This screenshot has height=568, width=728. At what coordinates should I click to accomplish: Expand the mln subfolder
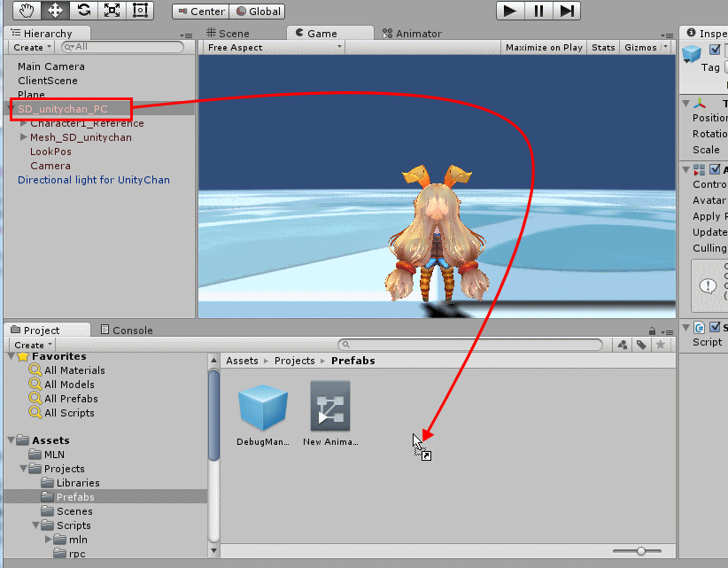[x=49, y=540]
